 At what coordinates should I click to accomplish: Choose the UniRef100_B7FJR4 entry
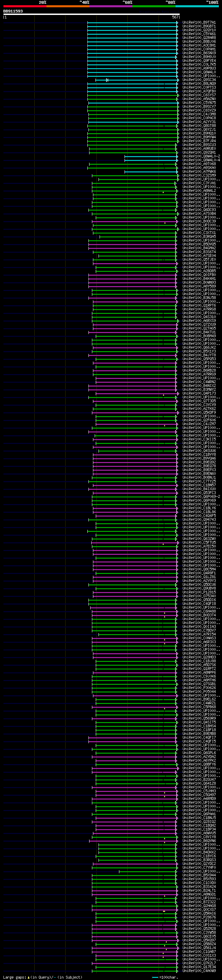click(199, 141)
